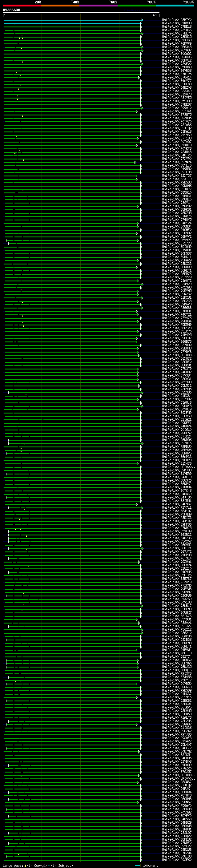Screen dimensions: 197x868
Task: Click the UniRef100_O78414 label
Action: click(177, 78)
